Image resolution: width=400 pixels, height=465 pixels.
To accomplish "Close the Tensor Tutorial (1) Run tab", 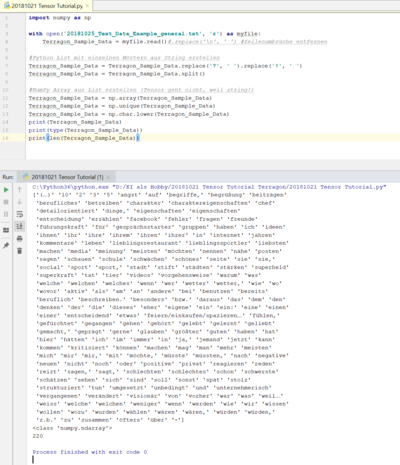I will pyautogui.click(x=108, y=177).
